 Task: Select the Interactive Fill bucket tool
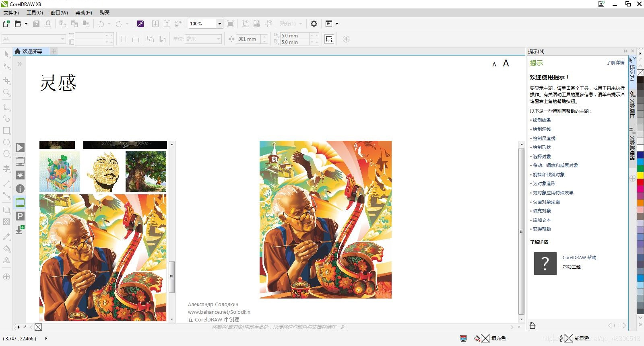click(6, 248)
